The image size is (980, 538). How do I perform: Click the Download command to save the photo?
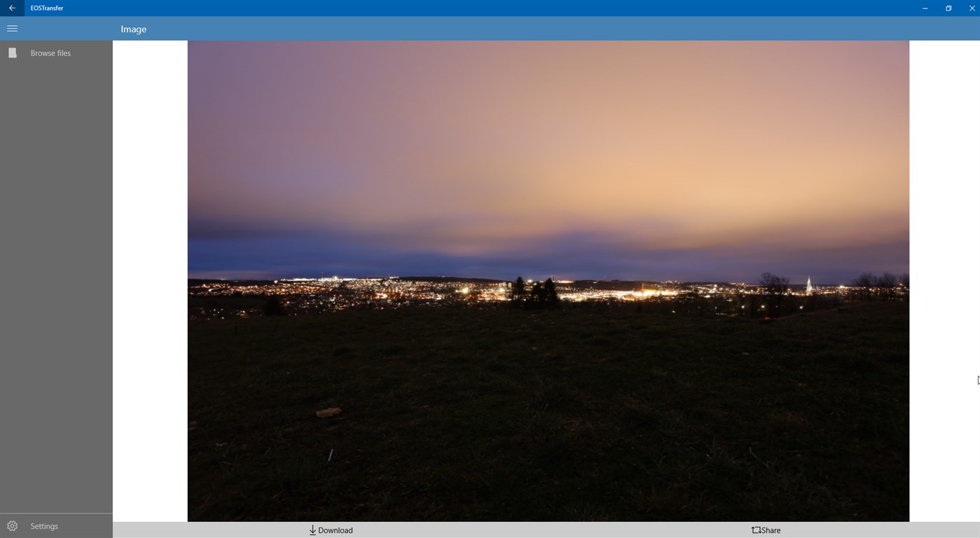point(331,530)
